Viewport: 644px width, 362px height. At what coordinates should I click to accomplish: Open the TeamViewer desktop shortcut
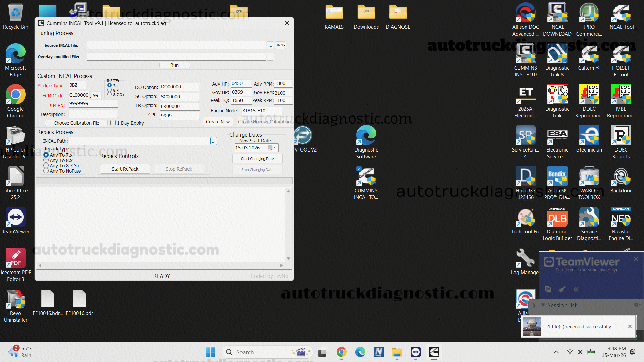[15, 221]
